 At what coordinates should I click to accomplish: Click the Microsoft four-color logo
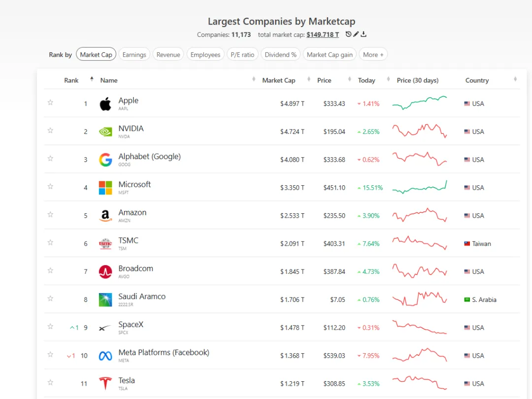pos(105,188)
